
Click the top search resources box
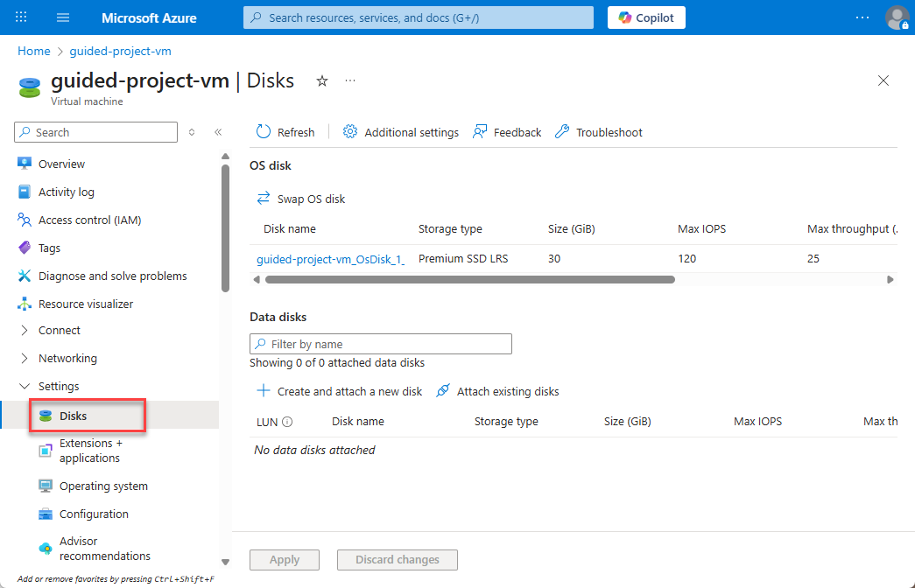[x=418, y=17]
